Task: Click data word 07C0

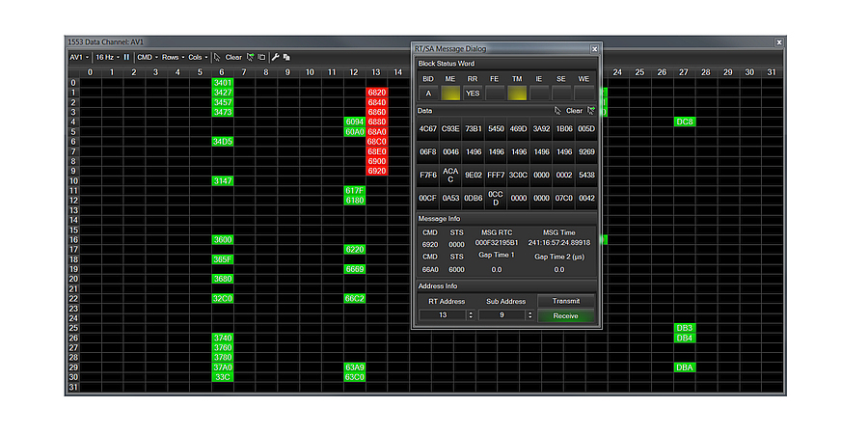Action: tap(563, 198)
